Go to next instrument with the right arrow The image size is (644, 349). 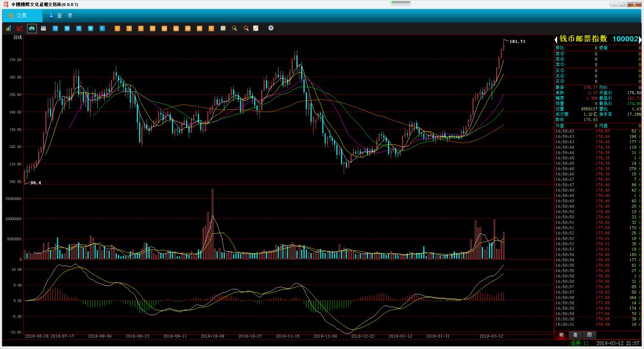click(x=640, y=39)
